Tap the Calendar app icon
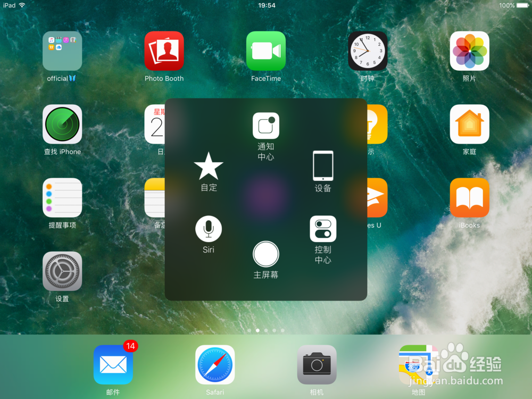The image size is (532, 399). 155,124
